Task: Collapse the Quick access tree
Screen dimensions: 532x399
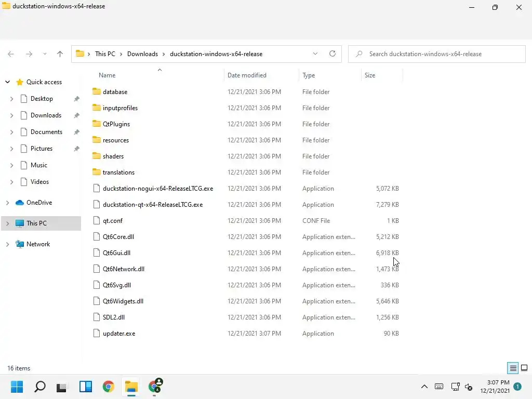Action: coord(7,82)
